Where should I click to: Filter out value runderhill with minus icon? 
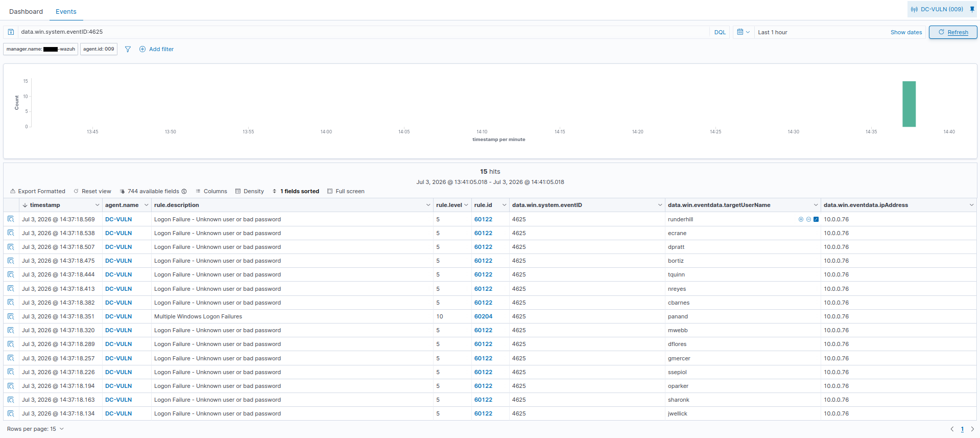(808, 219)
